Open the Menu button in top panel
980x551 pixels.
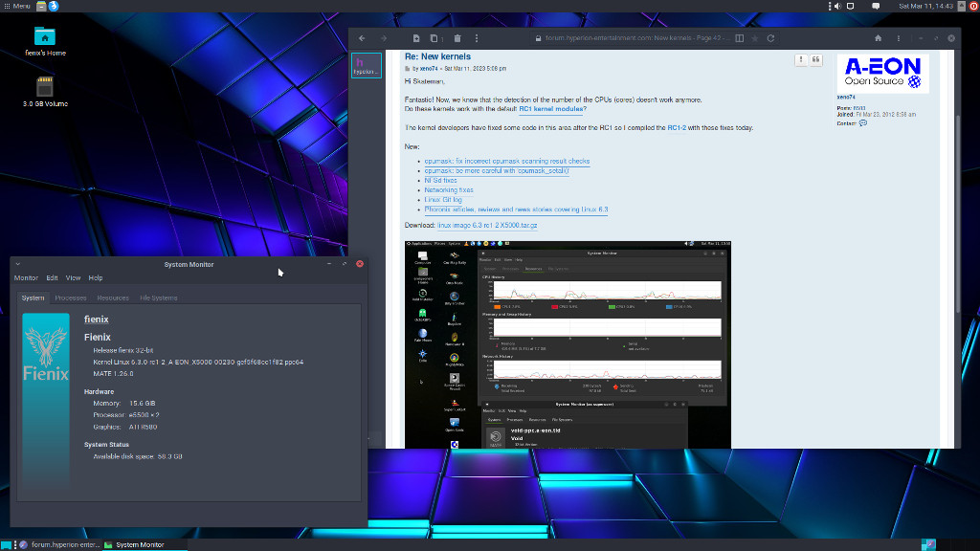[x=17, y=6]
